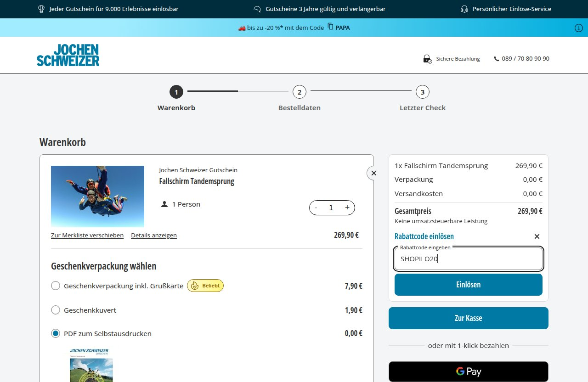Click the Fallschirm Tandemsprung product title
The height and width of the screenshot is (382, 588).
coord(197,181)
